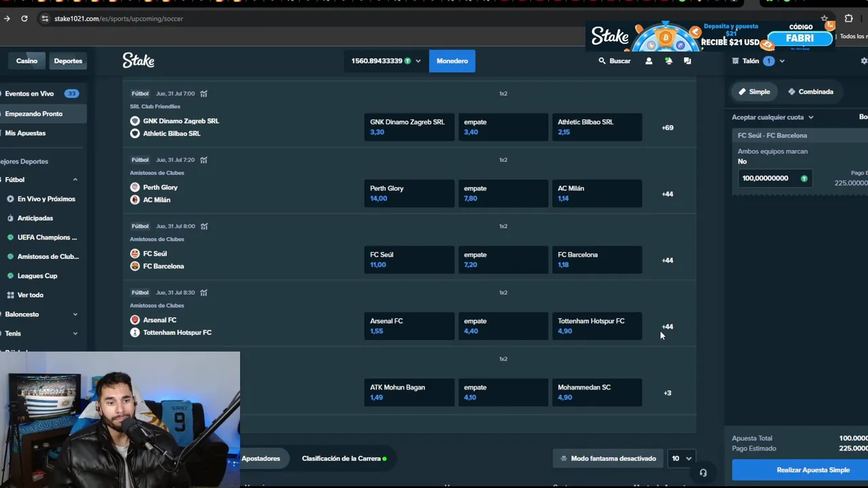868x488 pixels.
Task: Switch to the Casino tab
Action: tap(27, 61)
